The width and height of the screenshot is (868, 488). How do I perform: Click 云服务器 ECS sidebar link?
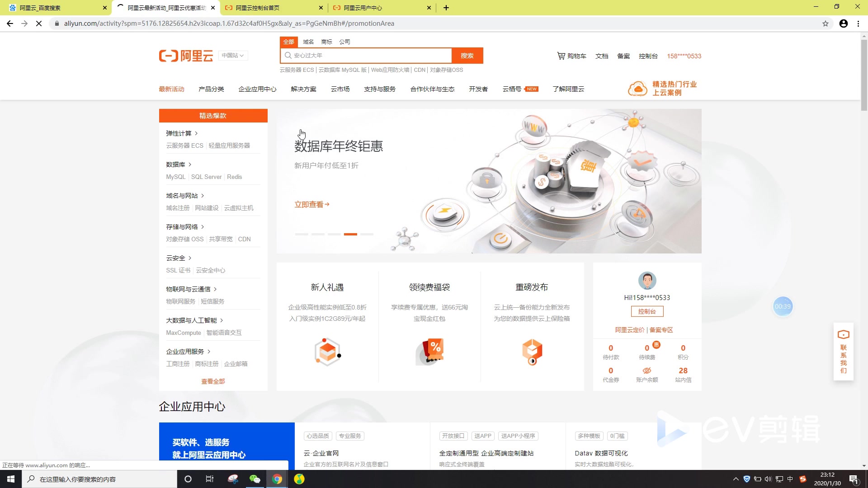tap(184, 145)
